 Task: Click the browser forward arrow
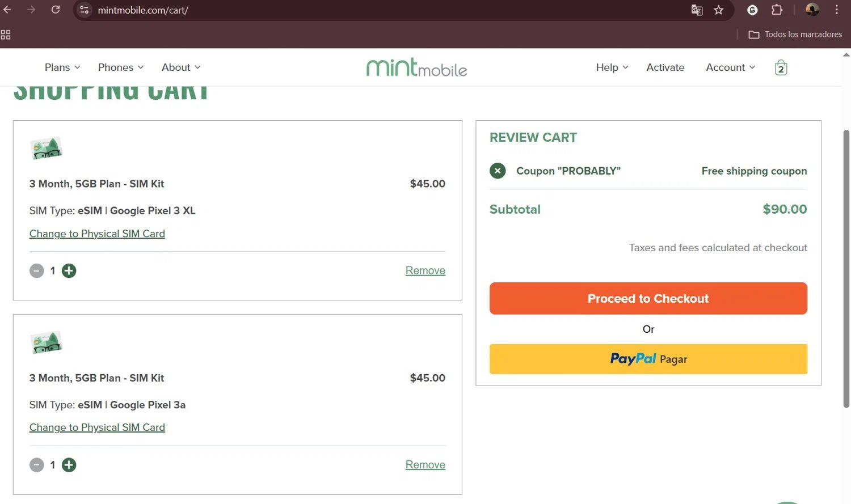coord(31,10)
